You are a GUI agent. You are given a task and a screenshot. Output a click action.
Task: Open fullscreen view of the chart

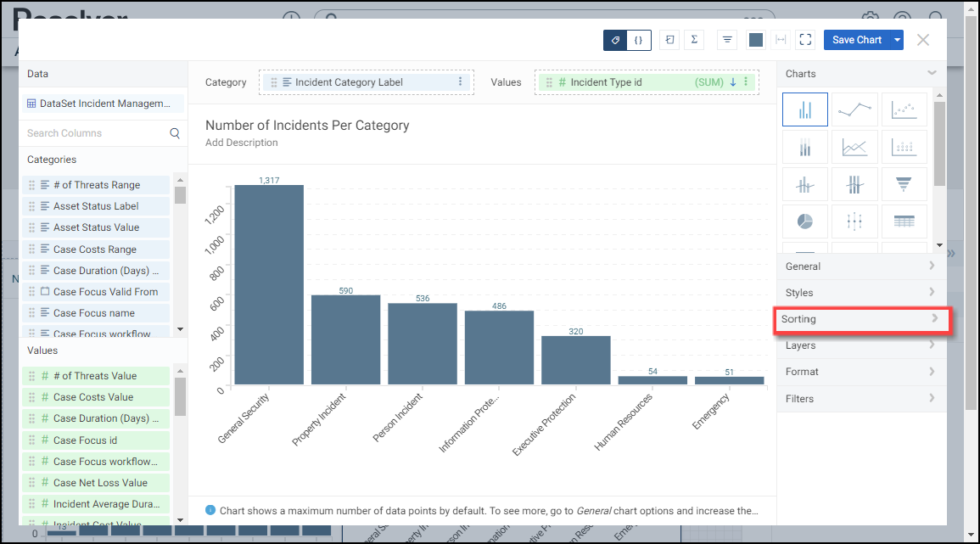(x=805, y=40)
